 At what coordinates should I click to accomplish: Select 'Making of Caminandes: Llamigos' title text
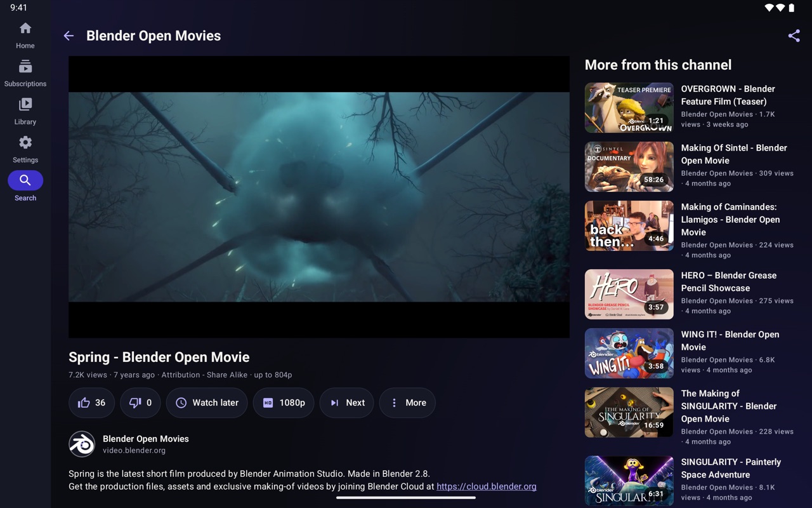(731, 220)
